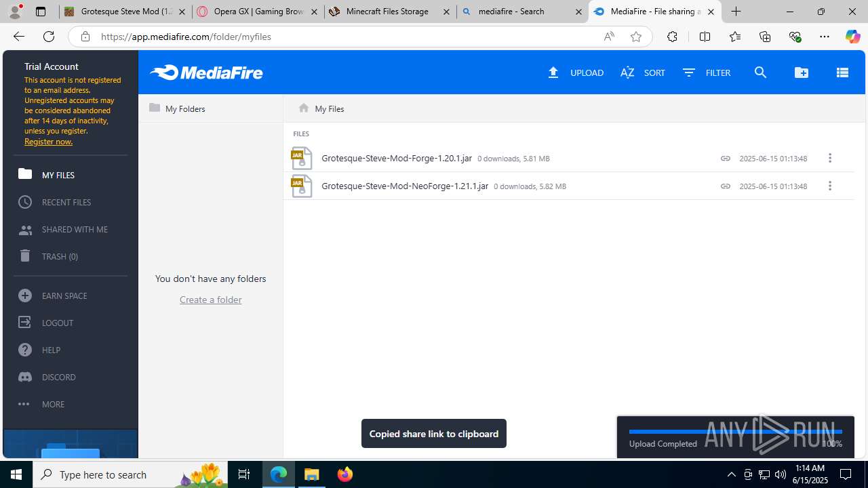The height and width of the screenshot is (488, 868).
Task: Open File Explorer from taskbar
Action: pos(312,474)
